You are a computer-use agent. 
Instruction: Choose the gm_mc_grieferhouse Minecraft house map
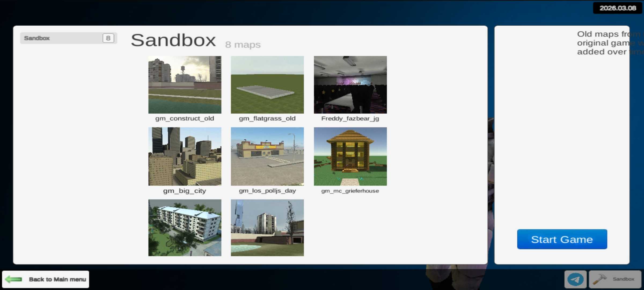click(x=350, y=156)
